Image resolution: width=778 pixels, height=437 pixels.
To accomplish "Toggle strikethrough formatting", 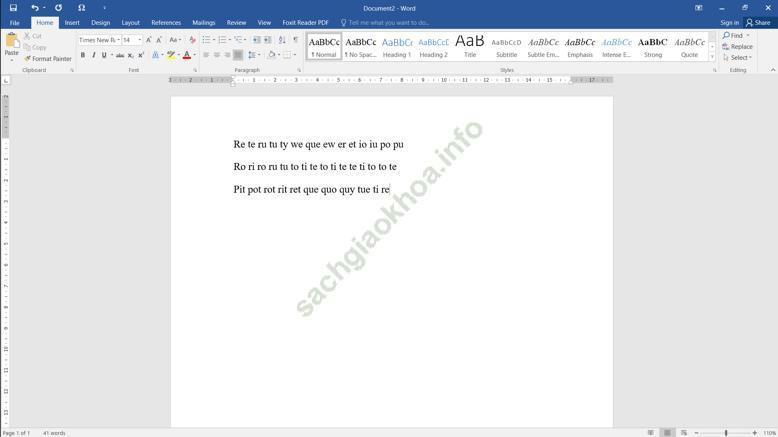I will (120, 55).
